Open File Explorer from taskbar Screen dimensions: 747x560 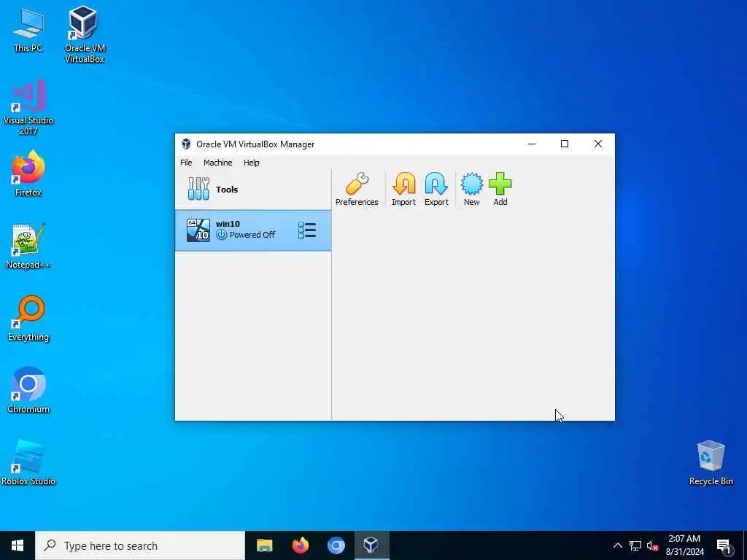click(264, 545)
